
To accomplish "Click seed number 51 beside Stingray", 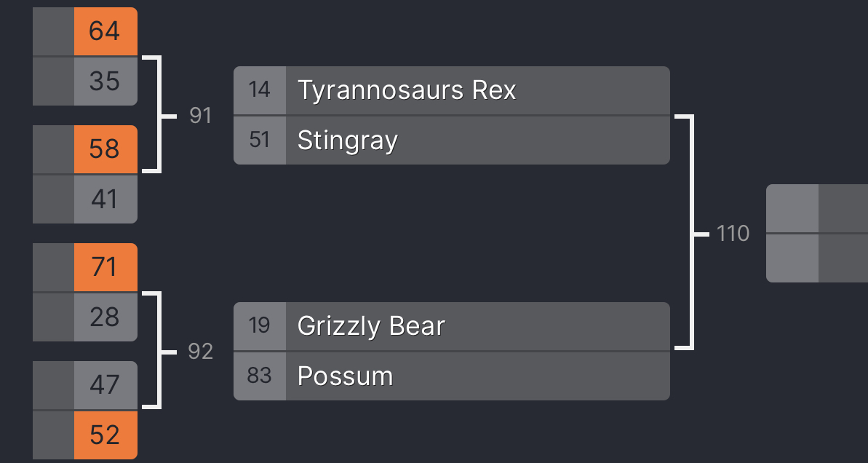I will tap(259, 140).
